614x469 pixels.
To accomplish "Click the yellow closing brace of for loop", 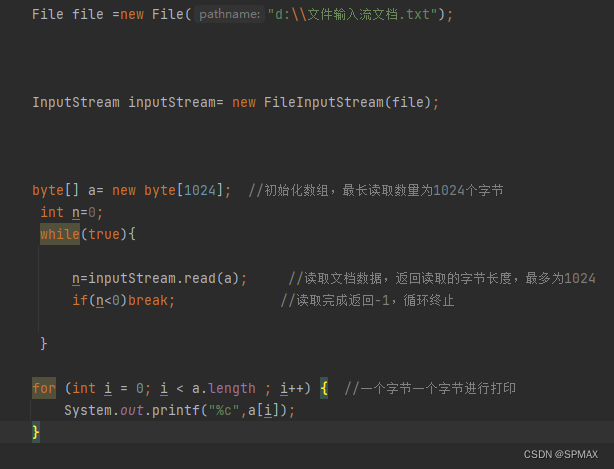I will pyautogui.click(x=36, y=432).
